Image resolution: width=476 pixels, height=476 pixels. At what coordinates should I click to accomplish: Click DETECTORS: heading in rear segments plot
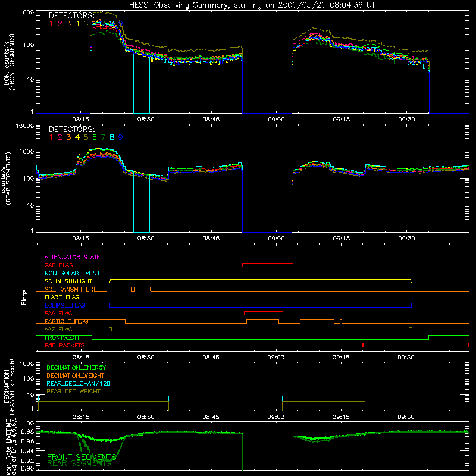pyautogui.click(x=72, y=129)
